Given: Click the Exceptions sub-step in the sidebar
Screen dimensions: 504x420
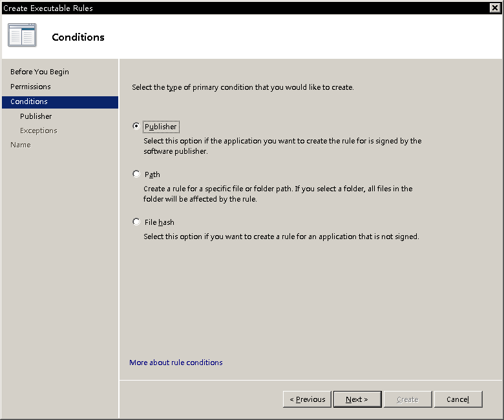Looking at the screenshot, I should (x=39, y=131).
